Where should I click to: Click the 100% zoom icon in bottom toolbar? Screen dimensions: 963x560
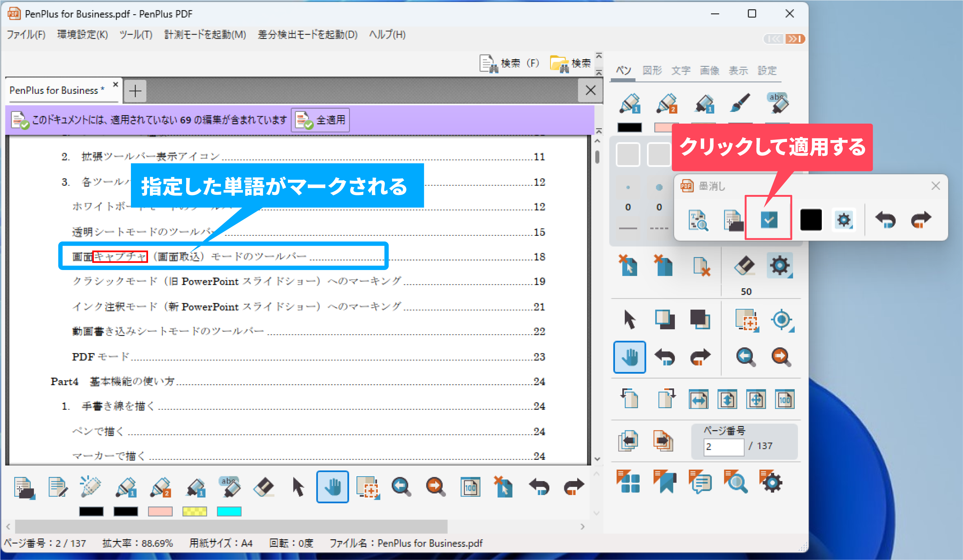click(x=470, y=487)
